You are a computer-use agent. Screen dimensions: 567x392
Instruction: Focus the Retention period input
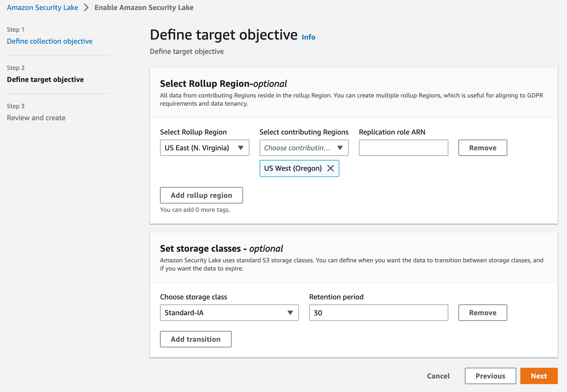pyautogui.click(x=378, y=313)
